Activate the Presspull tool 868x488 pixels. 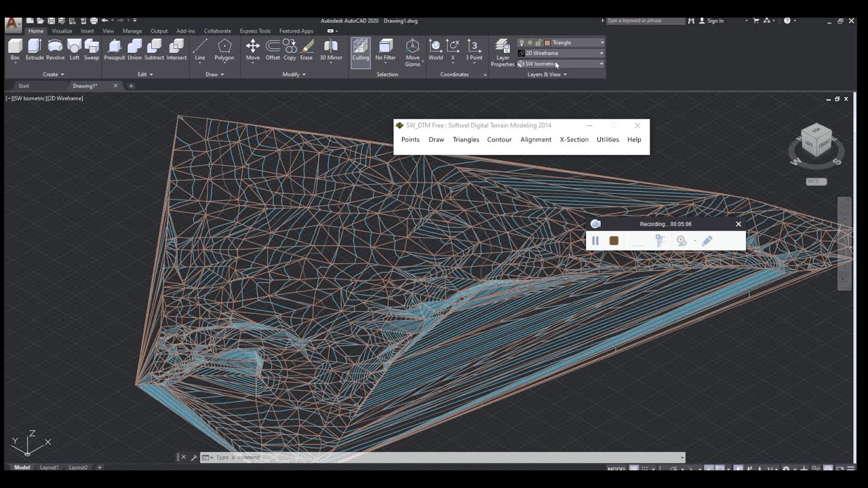click(115, 49)
